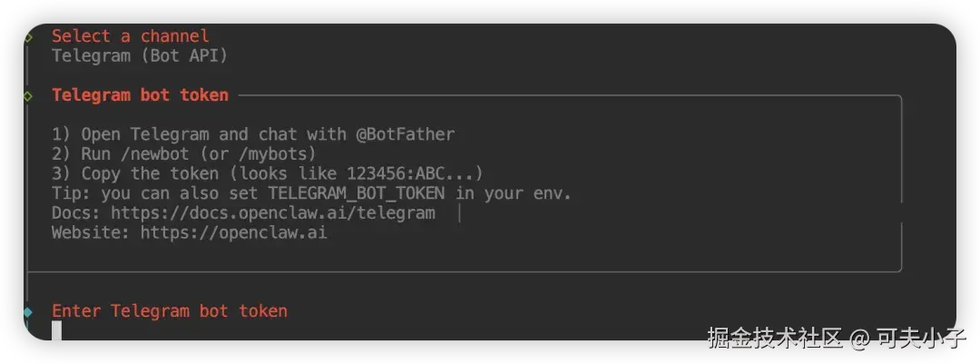This screenshot has width=980, height=364.
Task: Click the white terminal cursor block
Action: click(56, 330)
